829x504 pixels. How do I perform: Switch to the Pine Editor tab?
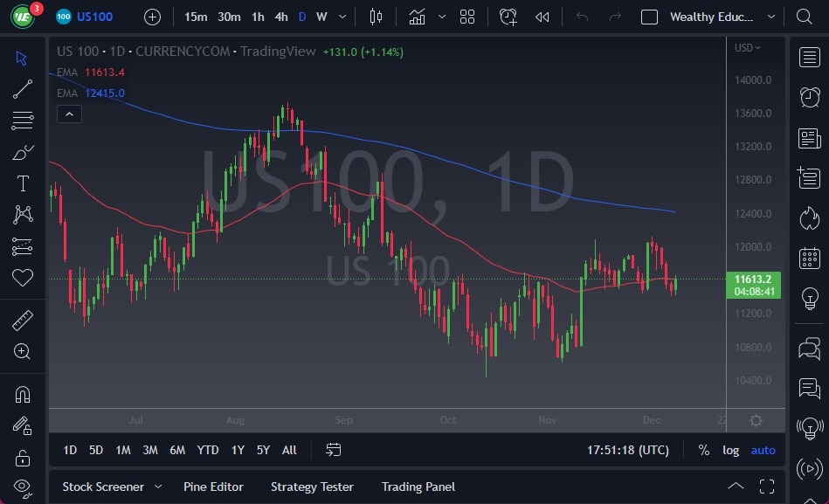[x=213, y=487]
